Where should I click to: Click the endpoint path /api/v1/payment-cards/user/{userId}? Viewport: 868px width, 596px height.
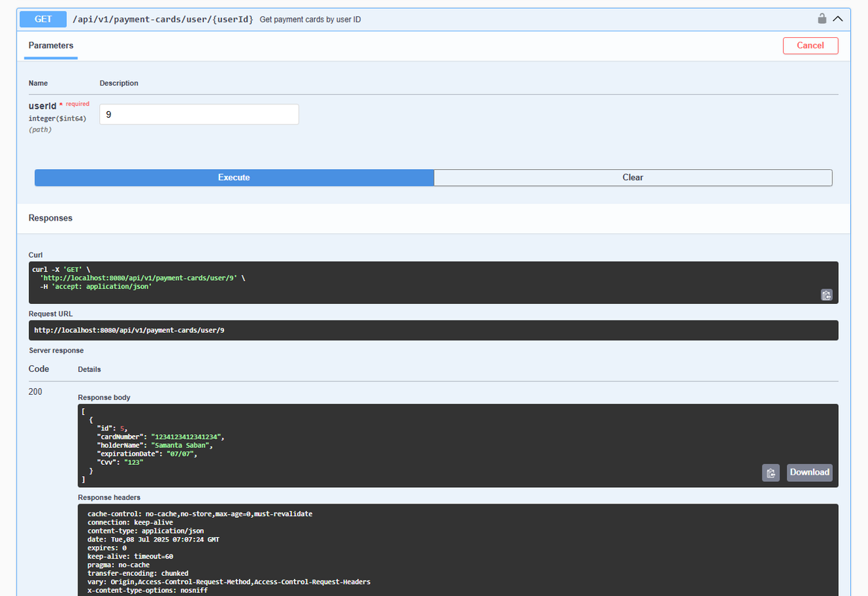(x=163, y=19)
